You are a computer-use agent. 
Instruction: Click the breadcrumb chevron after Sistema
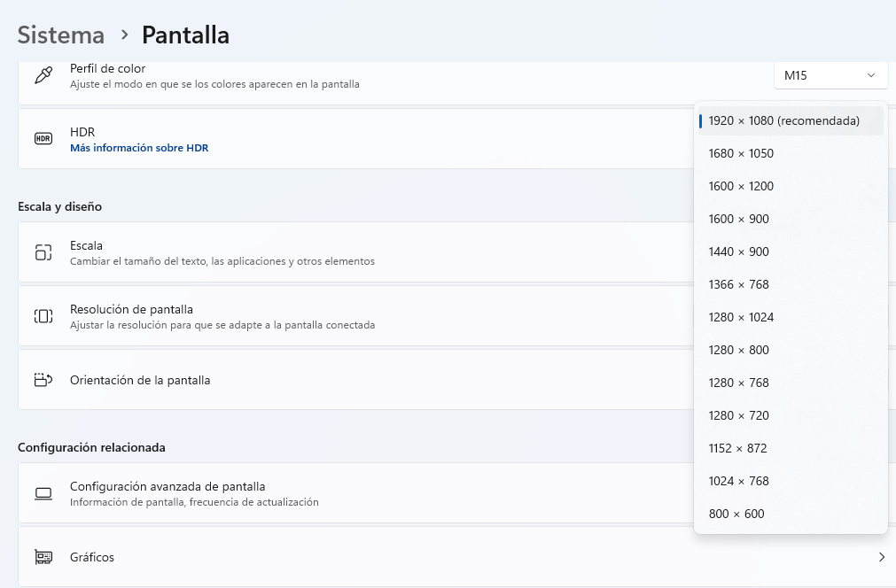tap(124, 35)
